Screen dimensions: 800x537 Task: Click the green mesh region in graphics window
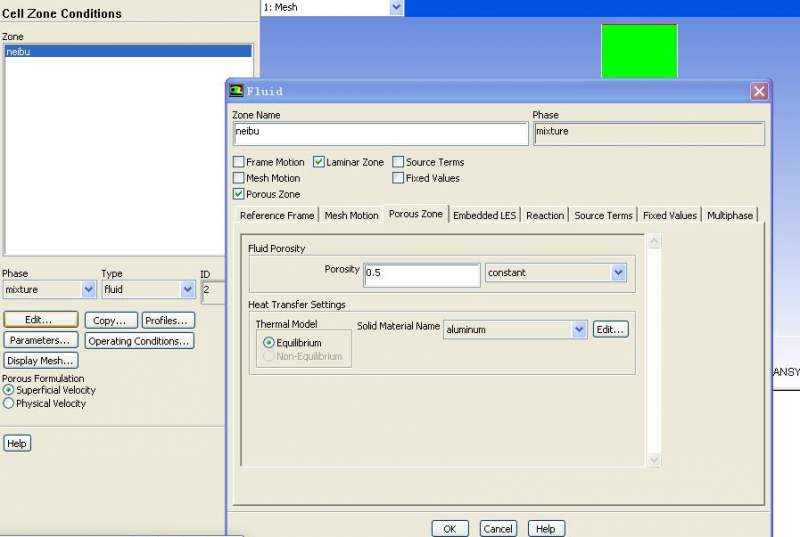click(x=639, y=51)
